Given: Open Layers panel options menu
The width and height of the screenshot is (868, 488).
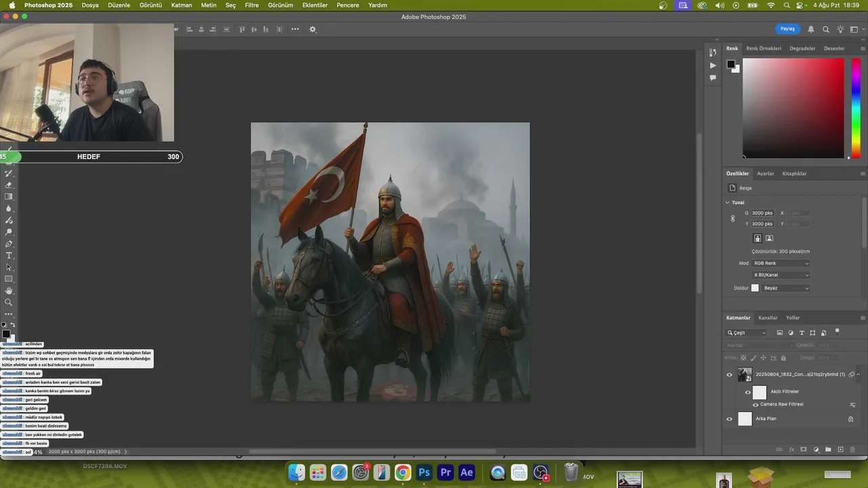Looking at the screenshot, I should click(862, 318).
